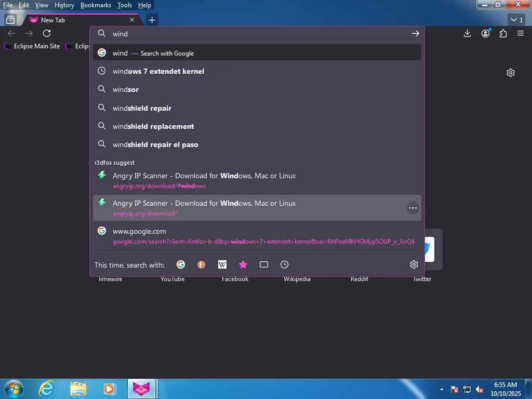Launch Internet Explorer from taskbar

click(x=46, y=389)
